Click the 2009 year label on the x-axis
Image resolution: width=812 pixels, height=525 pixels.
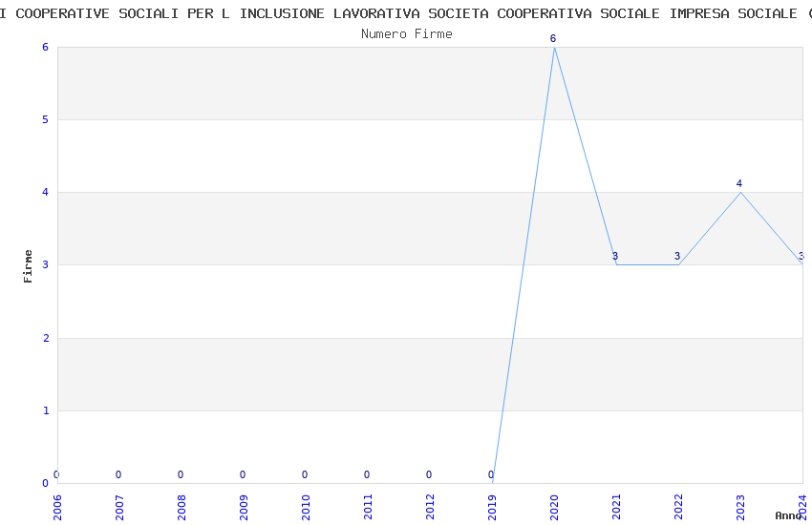[244, 507]
